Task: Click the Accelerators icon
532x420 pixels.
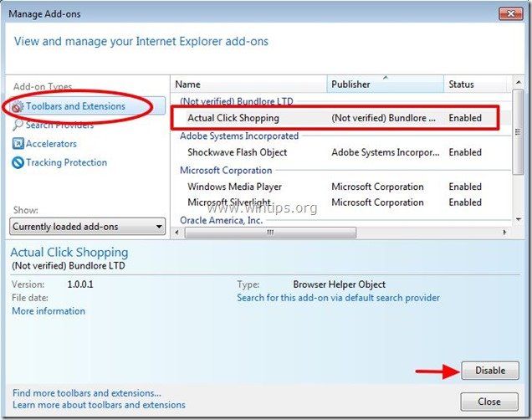Action: click(18, 144)
